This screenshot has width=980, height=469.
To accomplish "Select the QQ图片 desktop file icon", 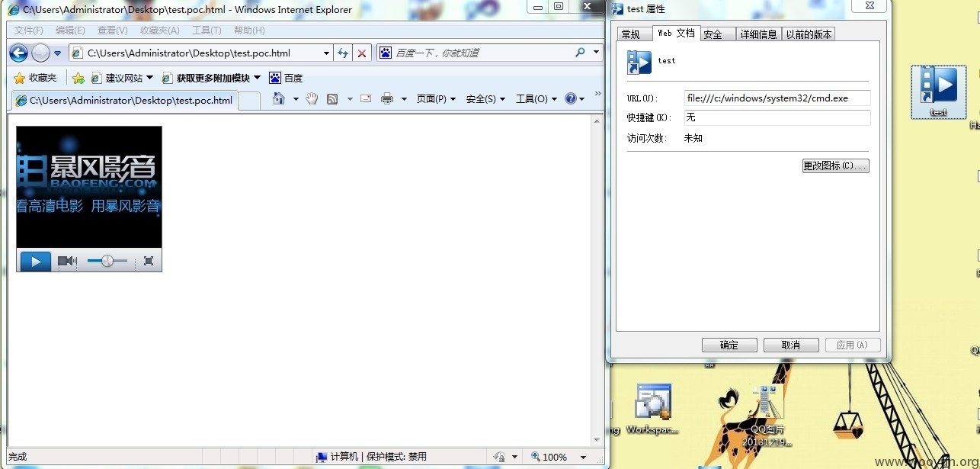I will (x=767, y=415).
